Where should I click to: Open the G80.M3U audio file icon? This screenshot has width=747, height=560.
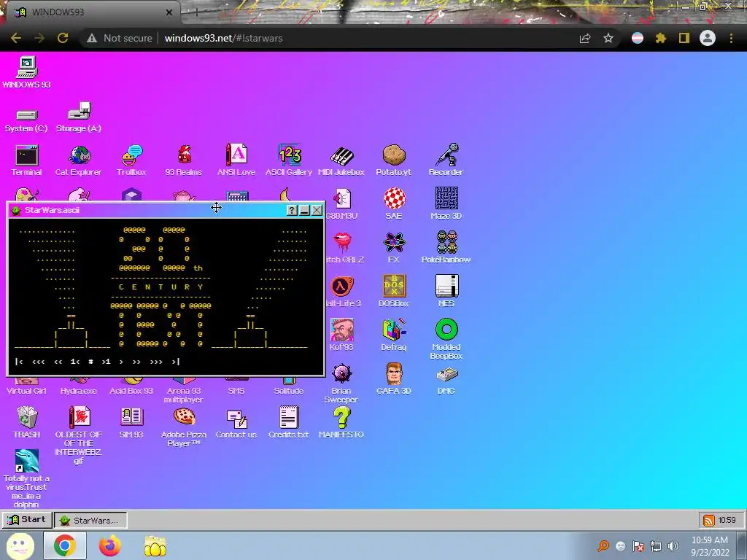click(x=342, y=198)
